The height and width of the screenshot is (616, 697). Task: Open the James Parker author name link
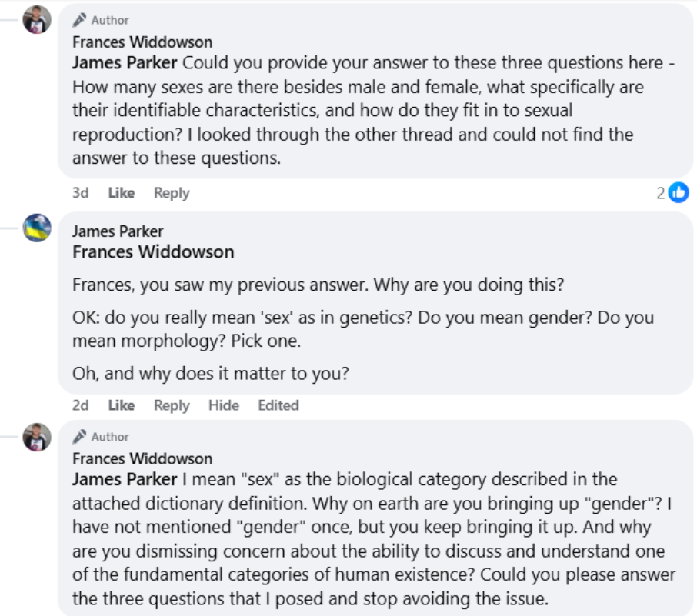pos(117,231)
